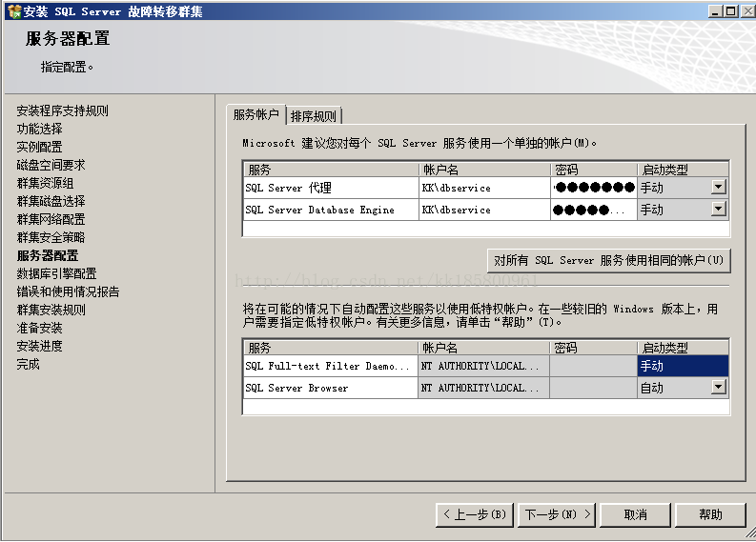Viewport: 756px width, 542px height.
Task: Edit account name for SQL Server 代理
Action: (484, 188)
